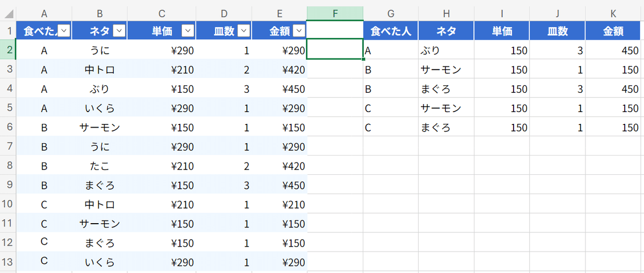Select the たこ cell in row 8

(x=99, y=166)
